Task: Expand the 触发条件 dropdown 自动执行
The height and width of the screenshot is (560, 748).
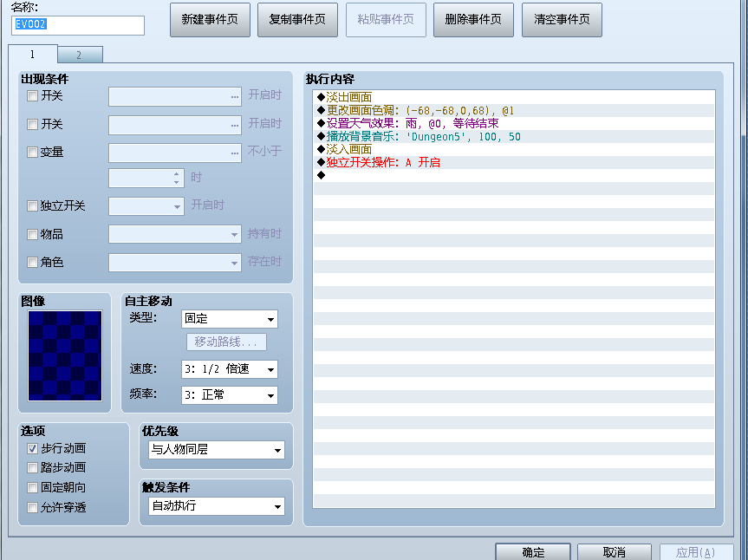Action: (217, 506)
